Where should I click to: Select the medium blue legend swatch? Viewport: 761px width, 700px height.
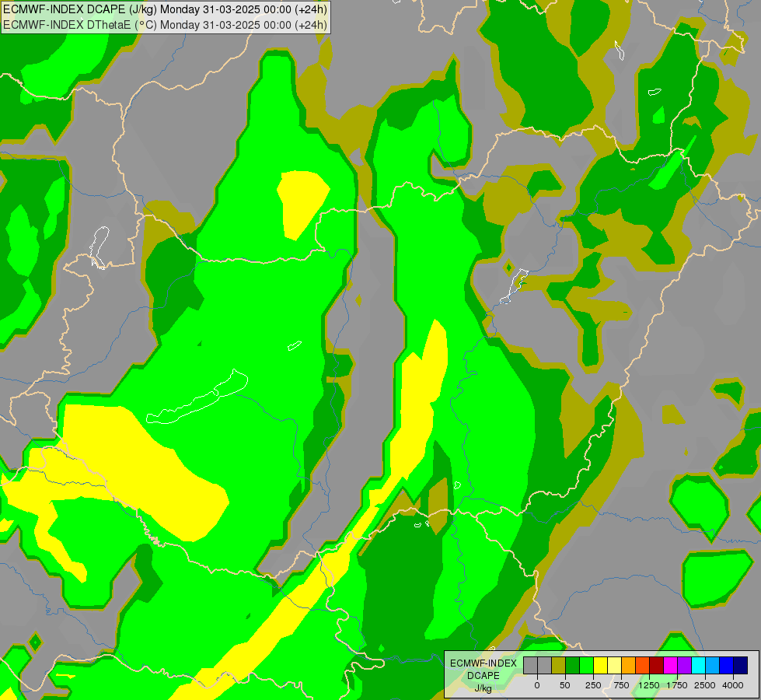tap(727, 666)
